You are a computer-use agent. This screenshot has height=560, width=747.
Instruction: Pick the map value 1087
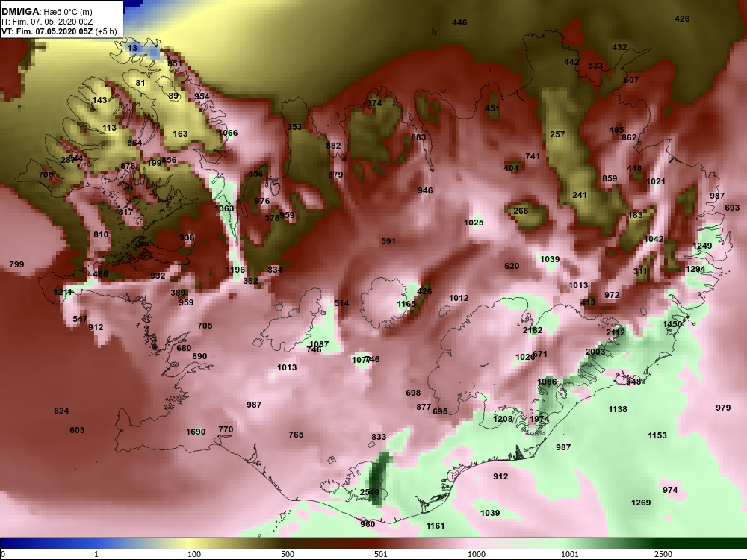tap(319, 343)
